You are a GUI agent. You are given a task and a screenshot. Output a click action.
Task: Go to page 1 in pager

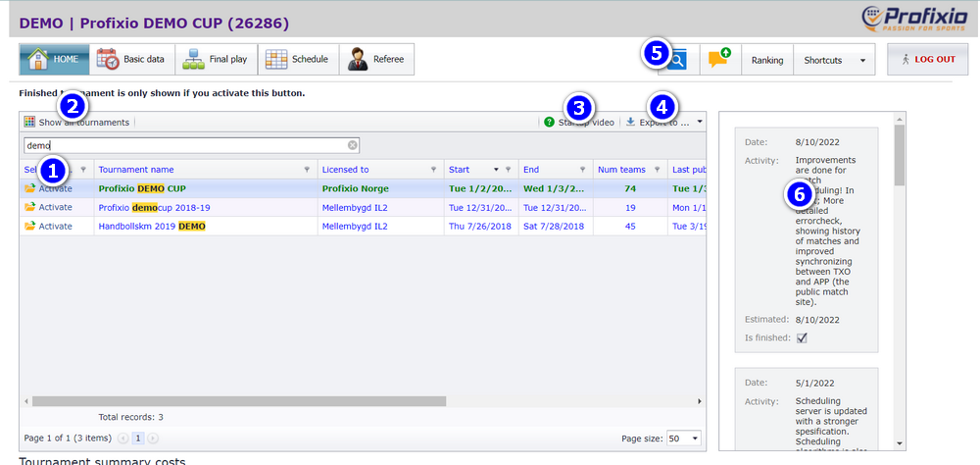point(137,439)
